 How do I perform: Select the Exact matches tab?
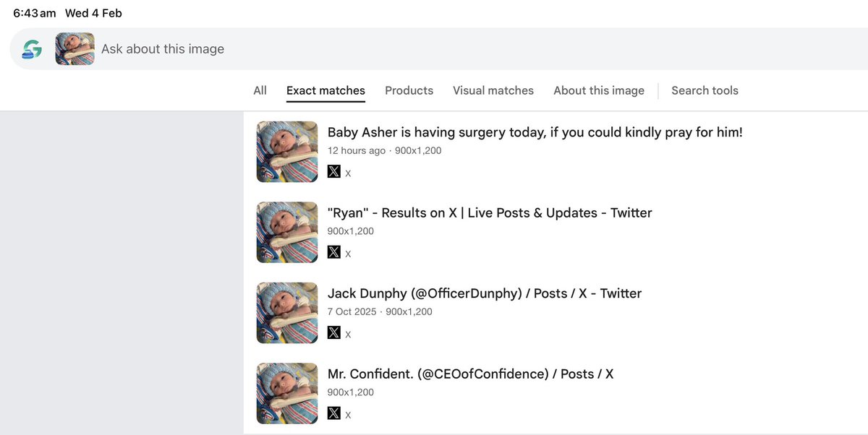(x=325, y=90)
